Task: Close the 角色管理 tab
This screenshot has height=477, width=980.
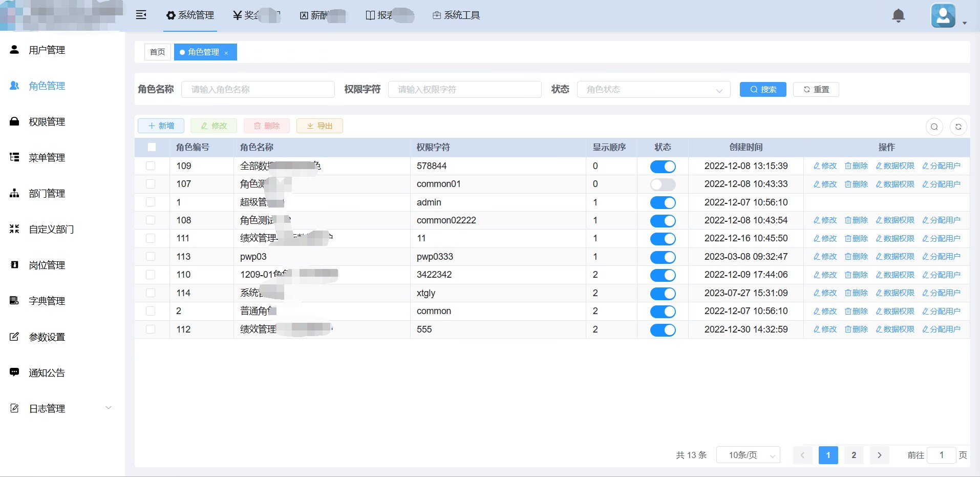Action: pos(226,53)
